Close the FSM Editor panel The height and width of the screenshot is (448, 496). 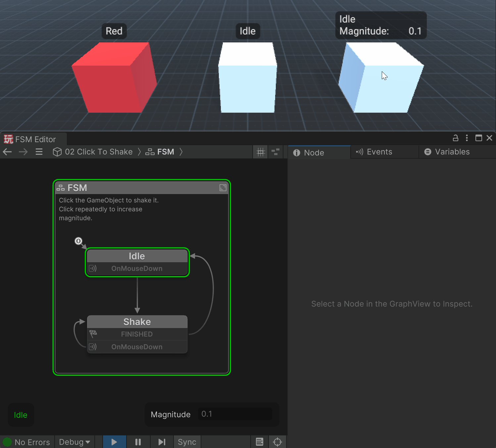tap(489, 138)
